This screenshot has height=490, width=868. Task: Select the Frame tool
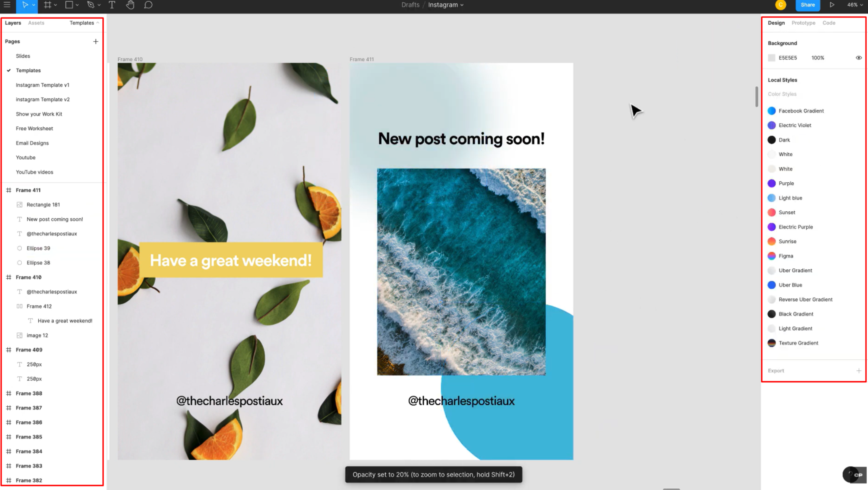47,5
